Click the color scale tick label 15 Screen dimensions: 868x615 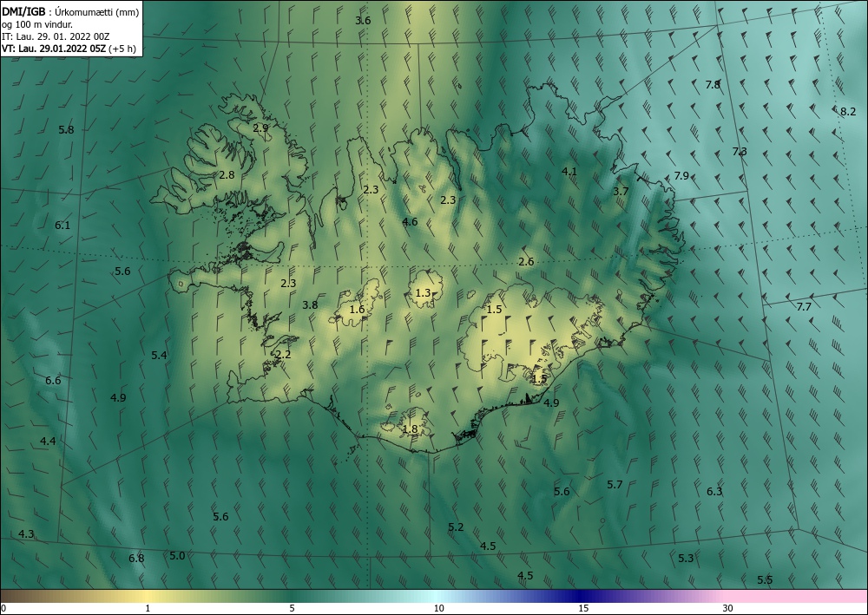pyautogui.click(x=583, y=608)
